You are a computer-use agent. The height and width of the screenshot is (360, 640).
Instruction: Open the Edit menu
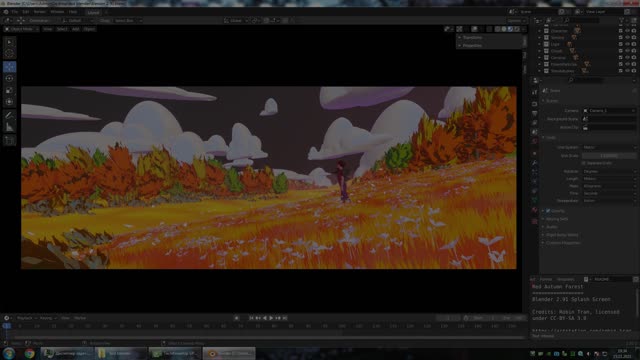[26, 12]
